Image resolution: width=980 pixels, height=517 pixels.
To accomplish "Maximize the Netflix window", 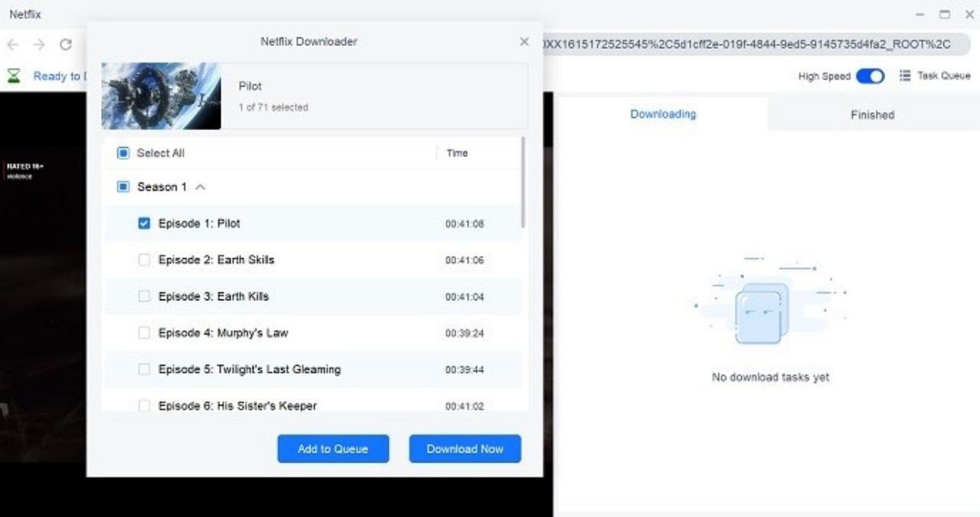I will 945,14.
